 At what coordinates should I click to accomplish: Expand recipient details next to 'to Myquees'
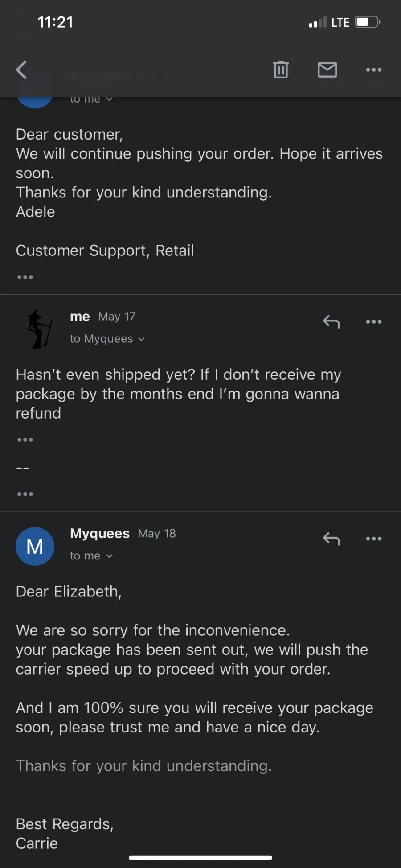click(x=141, y=339)
